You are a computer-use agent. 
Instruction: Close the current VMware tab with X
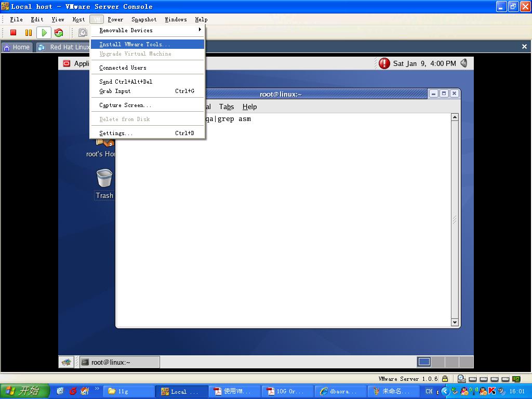524,46
